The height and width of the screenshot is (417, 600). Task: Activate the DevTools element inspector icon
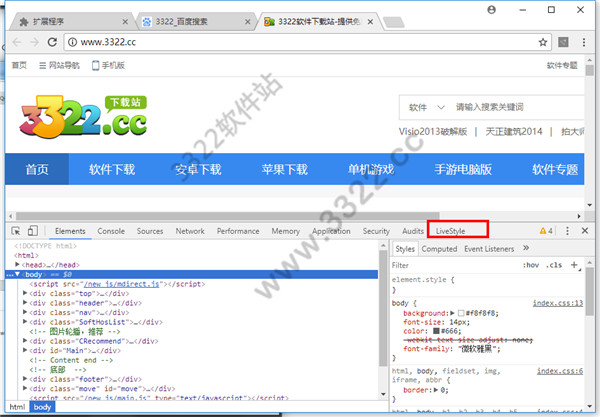[x=16, y=231]
